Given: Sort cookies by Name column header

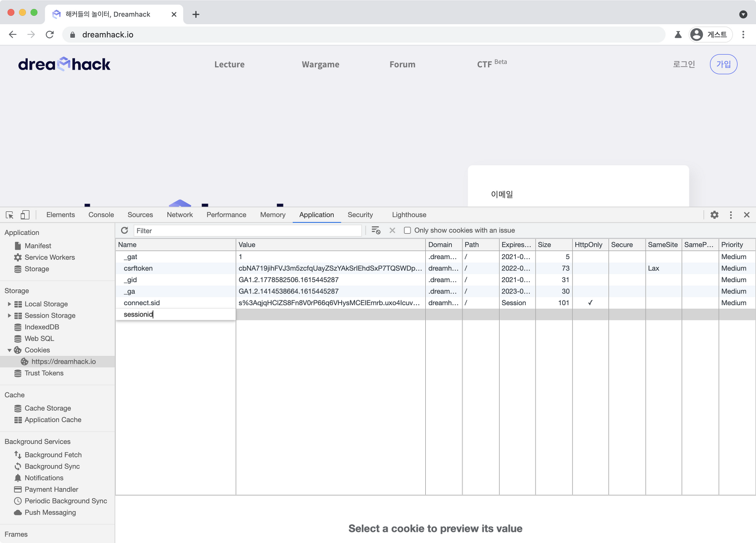Looking at the screenshot, I should point(175,244).
